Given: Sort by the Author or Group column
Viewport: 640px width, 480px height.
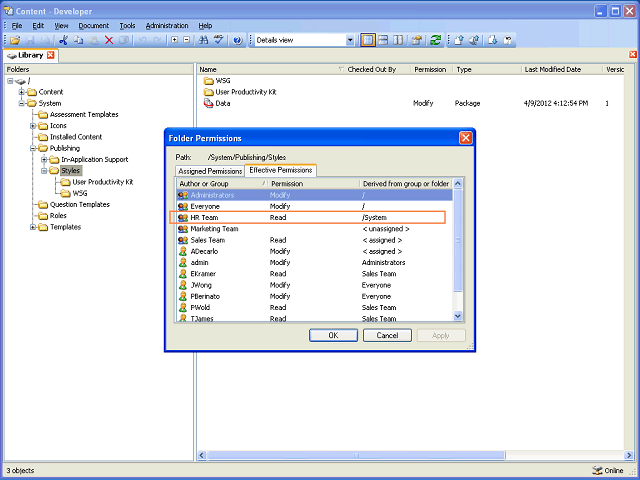Looking at the screenshot, I should pos(223,184).
